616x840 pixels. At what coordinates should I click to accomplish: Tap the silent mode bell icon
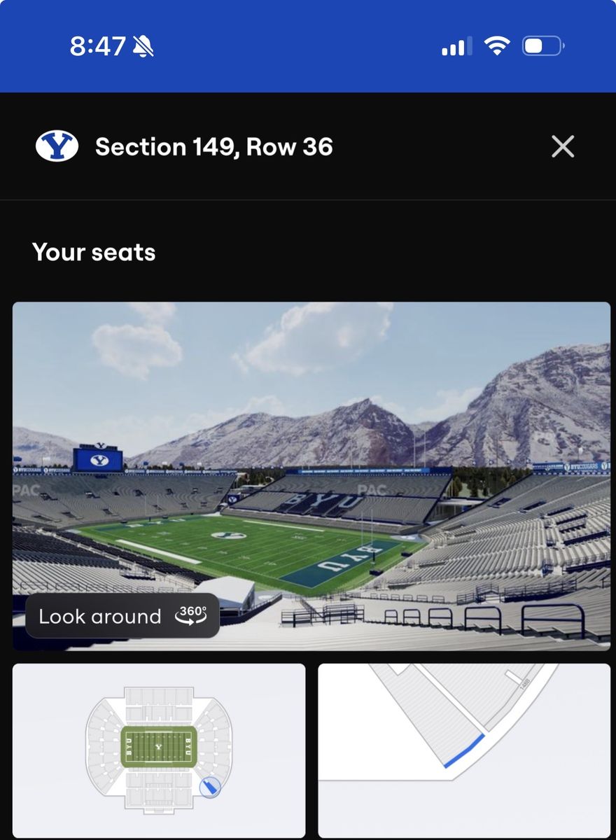(143, 47)
